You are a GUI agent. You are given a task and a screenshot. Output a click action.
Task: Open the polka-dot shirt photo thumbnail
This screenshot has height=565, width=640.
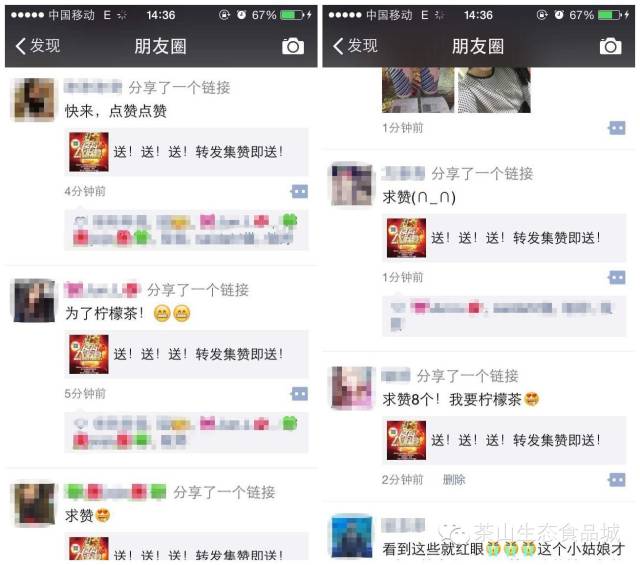pos(494,90)
